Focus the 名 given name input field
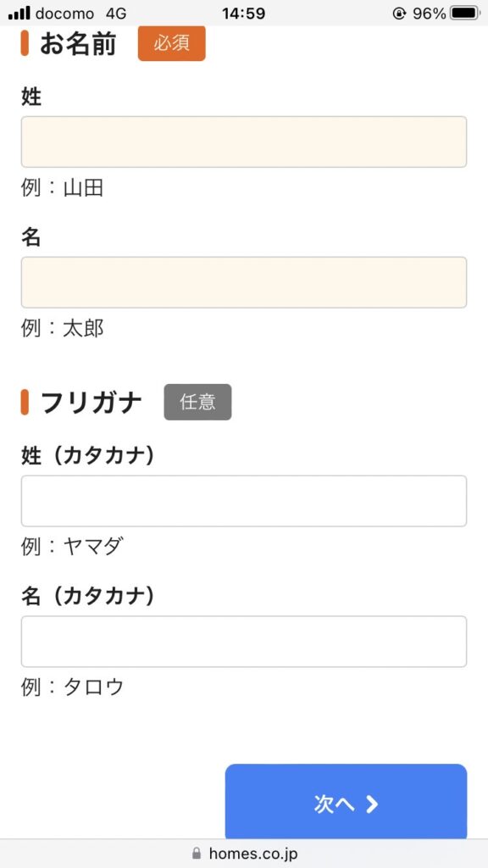The width and height of the screenshot is (488, 868). point(244,282)
